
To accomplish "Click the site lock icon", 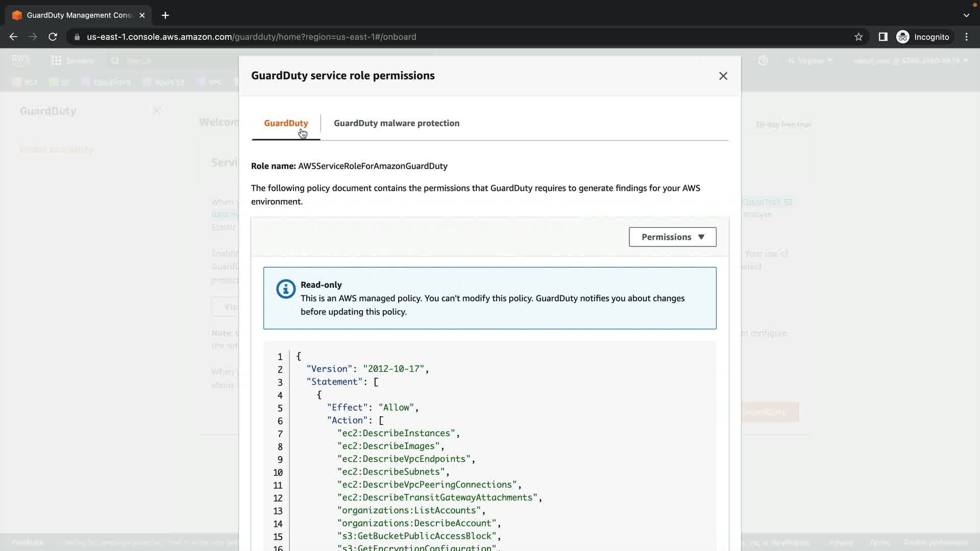I will click(x=77, y=37).
